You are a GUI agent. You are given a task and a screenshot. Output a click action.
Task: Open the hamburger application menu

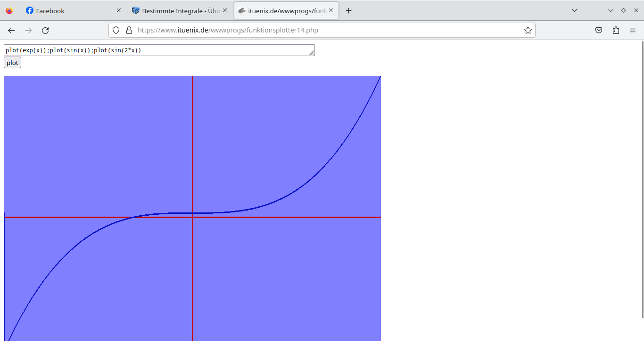[x=633, y=30]
